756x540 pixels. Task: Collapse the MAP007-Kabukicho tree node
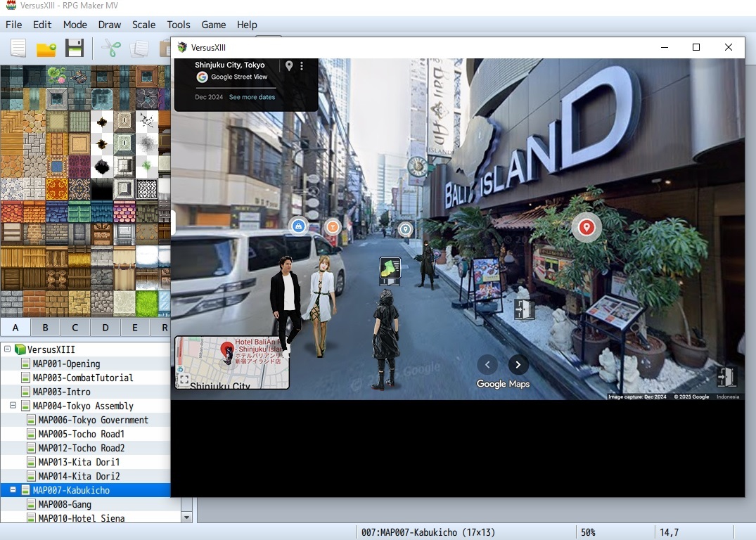point(13,490)
